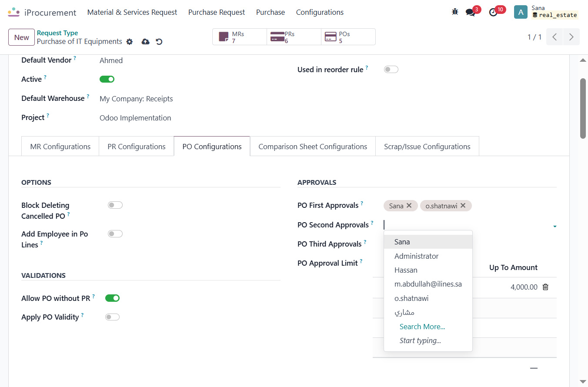Choose m.abdullah@ilines.sa from the dropdown
Image resolution: width=588 pixels, height=387 pixels.
point(428,284)
